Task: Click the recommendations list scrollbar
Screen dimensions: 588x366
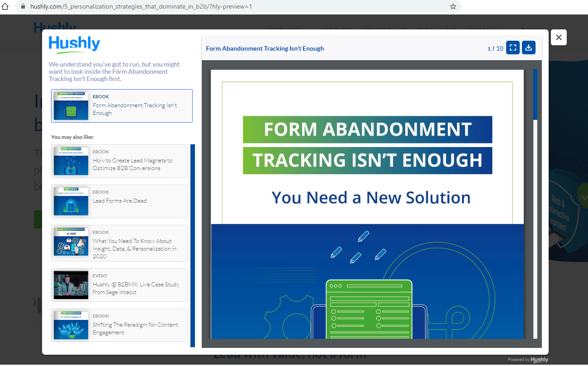Action: pyautogui.click(x=193, y=246)
